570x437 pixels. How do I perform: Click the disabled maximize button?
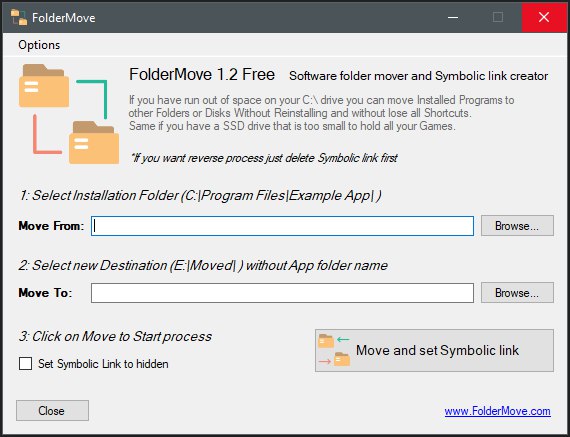tap(498, 17)
